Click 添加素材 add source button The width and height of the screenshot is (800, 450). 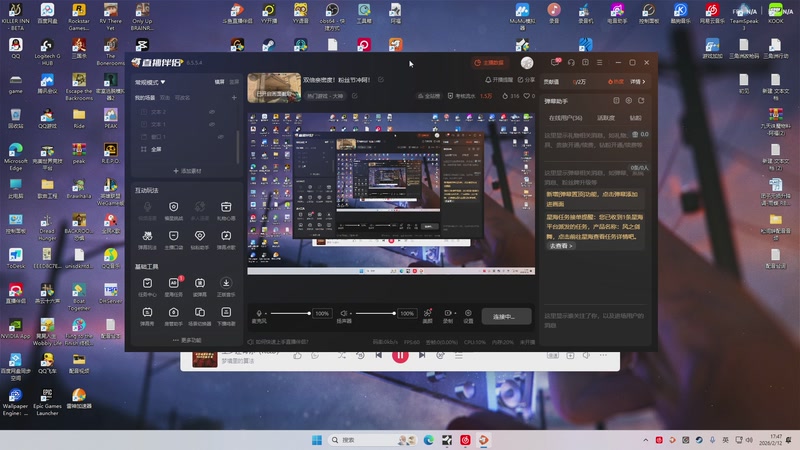[187, 171]
